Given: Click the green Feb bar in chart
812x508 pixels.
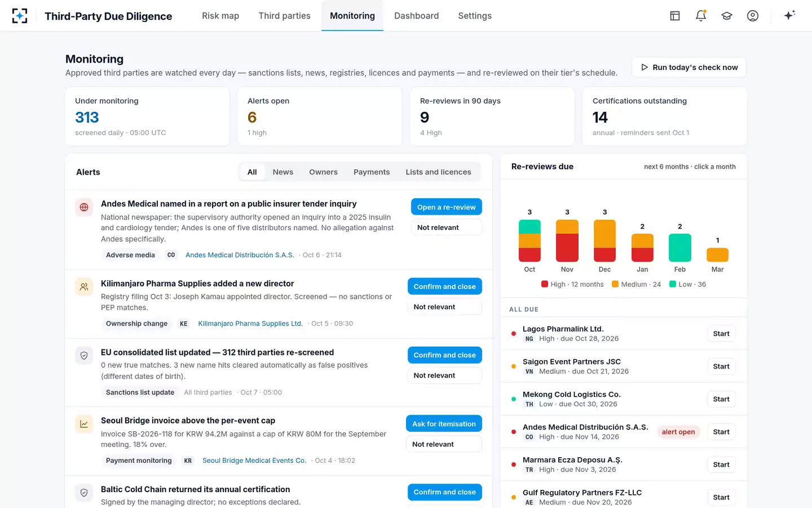Looking at the screenshot, I should (x=680, y=248).
